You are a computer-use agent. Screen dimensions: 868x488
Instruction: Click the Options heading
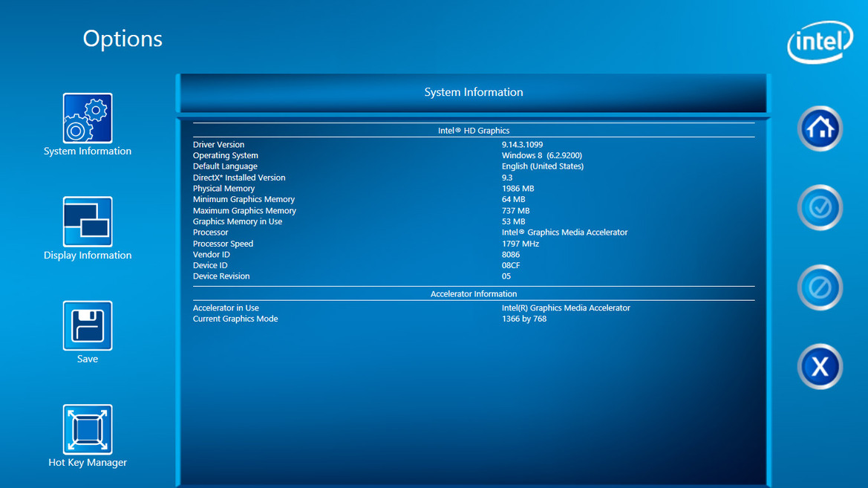pos(123,39)
